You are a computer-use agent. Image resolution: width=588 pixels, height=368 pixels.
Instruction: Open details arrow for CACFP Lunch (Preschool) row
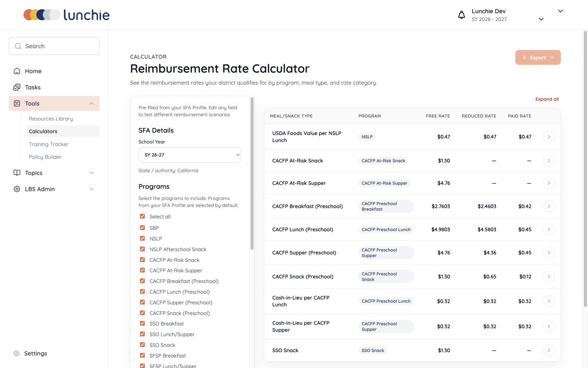pos(549,229)
